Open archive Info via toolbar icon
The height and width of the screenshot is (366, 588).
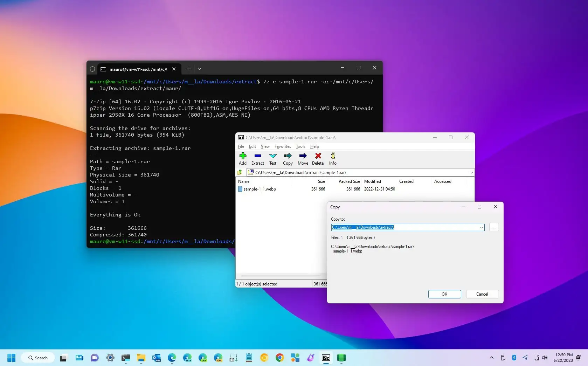(x=332, y=159)
